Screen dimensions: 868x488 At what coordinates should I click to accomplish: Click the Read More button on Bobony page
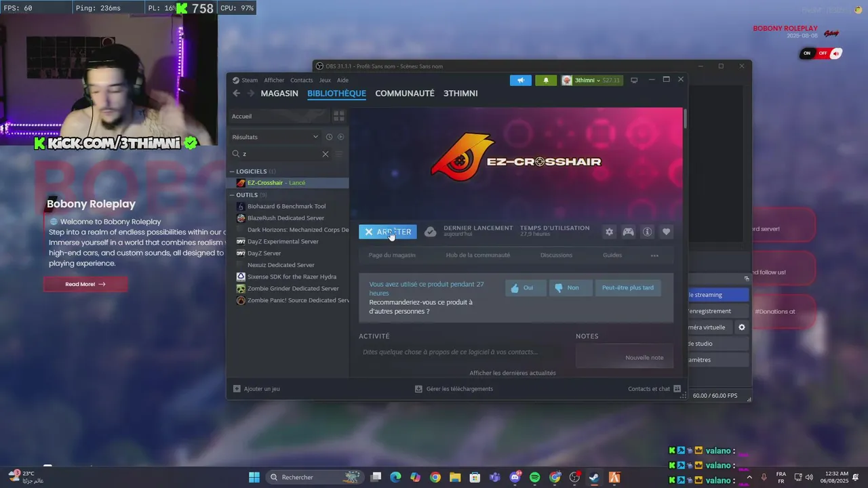(85, 284)
